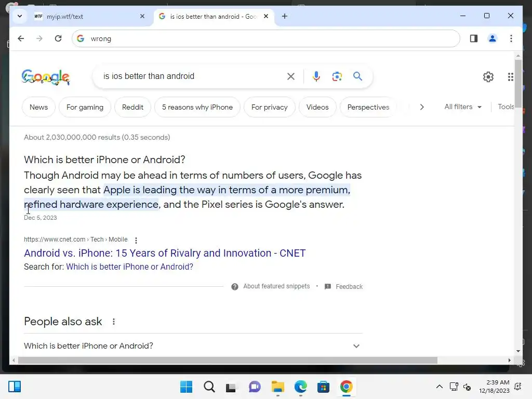Open the Google apps grid
The height and width of the screenshot is (399, 532).
tap(510, 77)
